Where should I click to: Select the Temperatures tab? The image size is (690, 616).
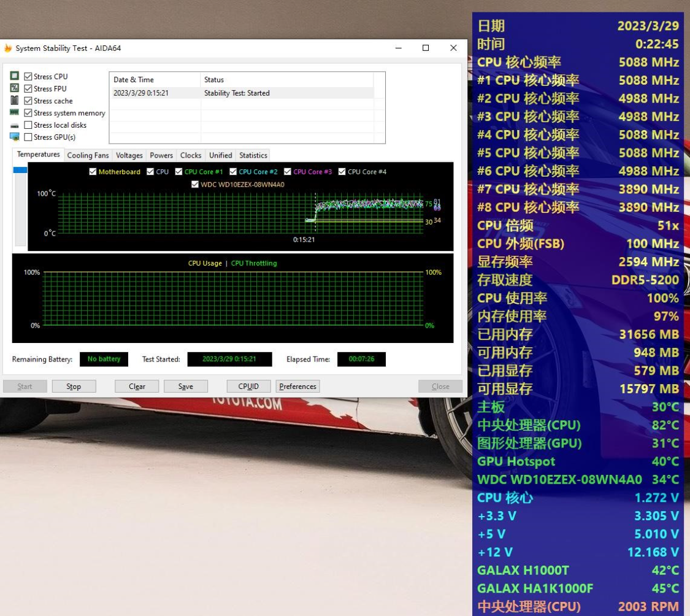tap(38, 154)
